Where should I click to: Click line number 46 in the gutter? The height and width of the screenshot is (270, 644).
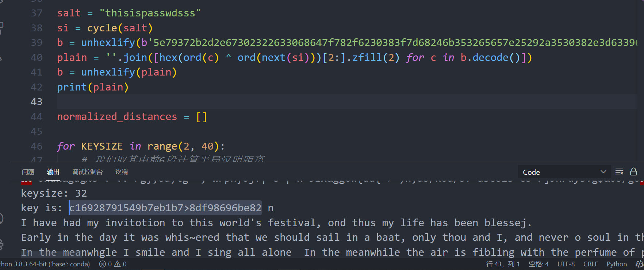click(x=37, y=146)
